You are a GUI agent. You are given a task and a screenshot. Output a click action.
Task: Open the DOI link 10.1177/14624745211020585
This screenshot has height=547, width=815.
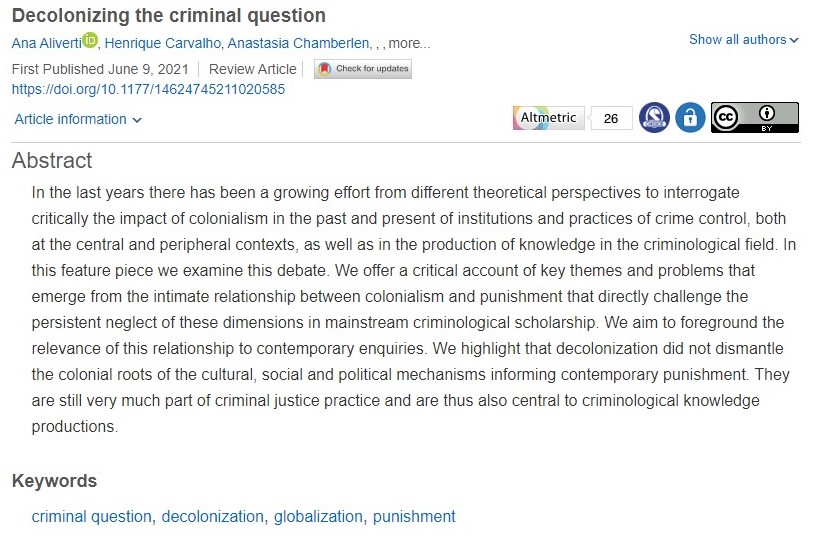tap(148, 89)
